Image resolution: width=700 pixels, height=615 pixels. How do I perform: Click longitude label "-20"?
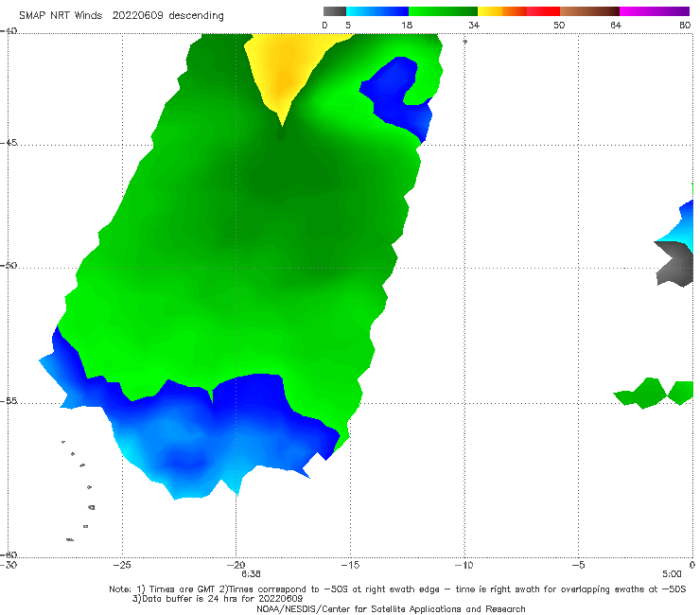tap(236, 565)
